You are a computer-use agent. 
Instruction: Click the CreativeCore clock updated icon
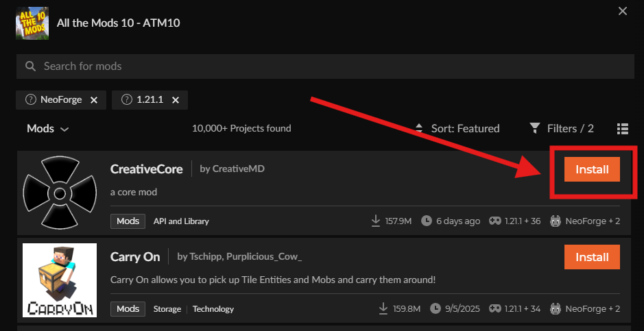pos(427,221)
